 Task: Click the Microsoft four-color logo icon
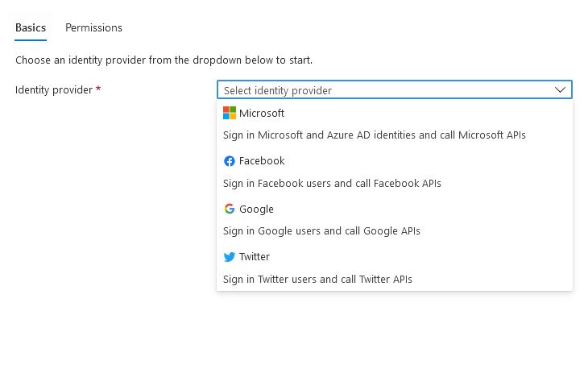click(230, 114)
